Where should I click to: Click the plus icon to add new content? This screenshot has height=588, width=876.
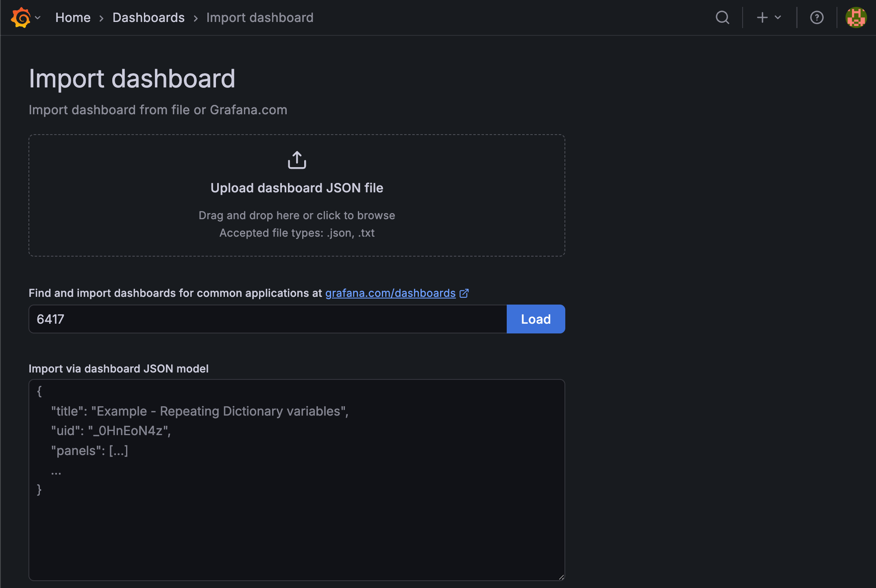pos(762,17)
